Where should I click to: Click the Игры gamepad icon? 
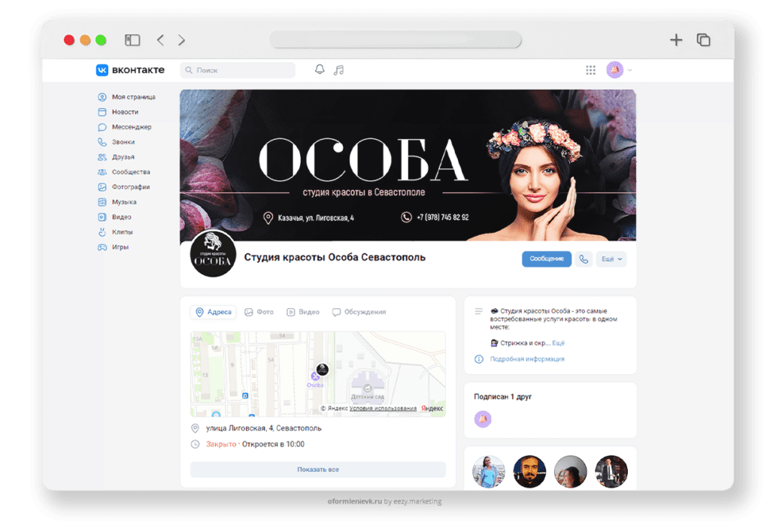pos(102,247)
